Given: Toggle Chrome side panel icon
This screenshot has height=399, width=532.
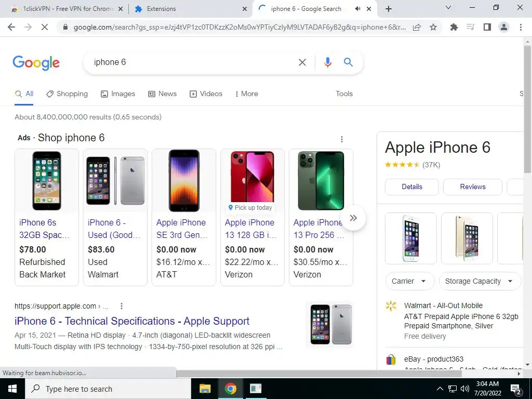Looking at the screenshot, I should point(487,27).
